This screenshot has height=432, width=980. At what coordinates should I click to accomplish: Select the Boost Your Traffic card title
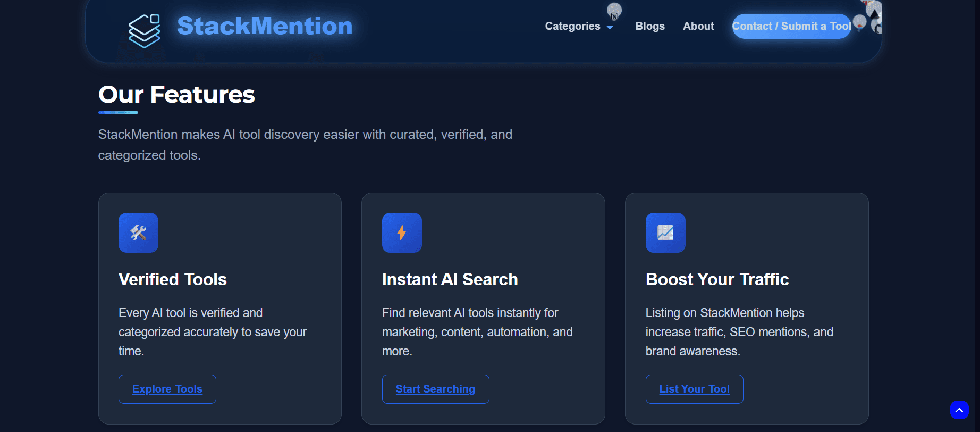(717, 279)
